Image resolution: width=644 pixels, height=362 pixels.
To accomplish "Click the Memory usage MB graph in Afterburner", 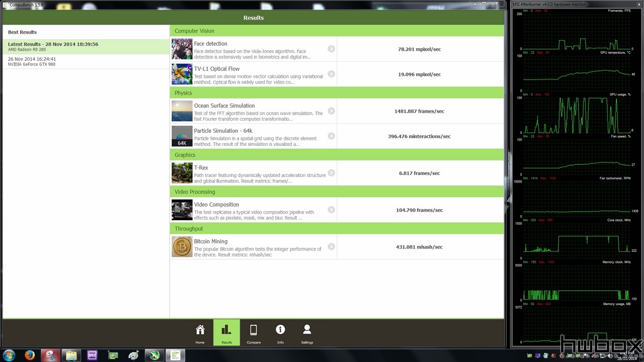I will click(577, 324).
